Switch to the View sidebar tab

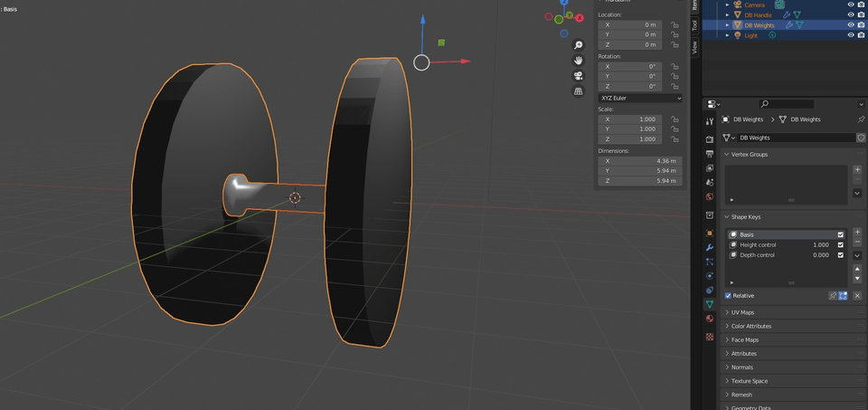click(694, 48)
